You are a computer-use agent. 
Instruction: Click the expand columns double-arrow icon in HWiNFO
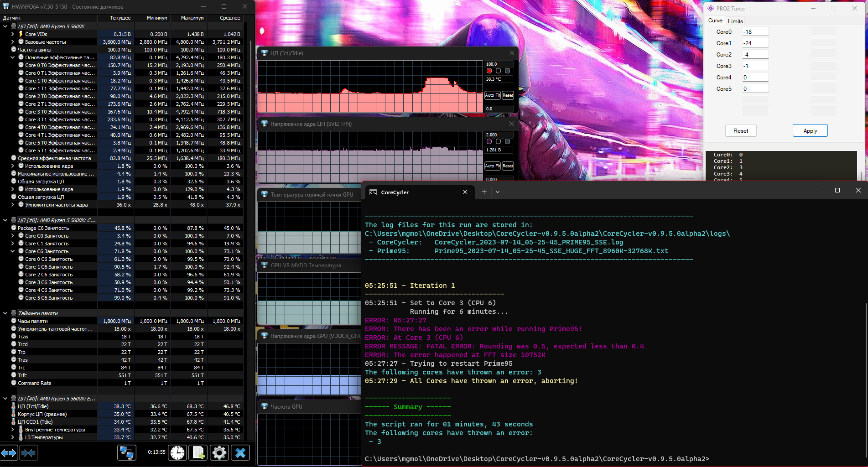9,453
